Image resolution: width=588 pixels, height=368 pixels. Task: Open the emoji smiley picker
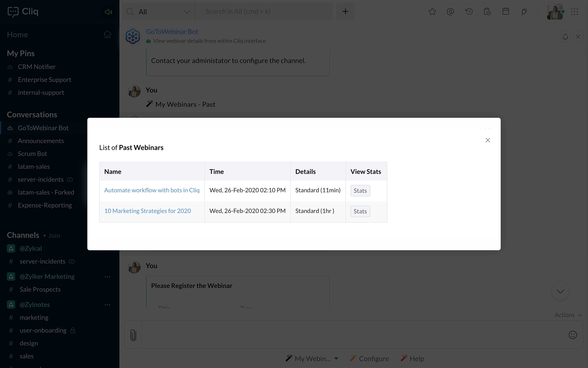[573, 335]
